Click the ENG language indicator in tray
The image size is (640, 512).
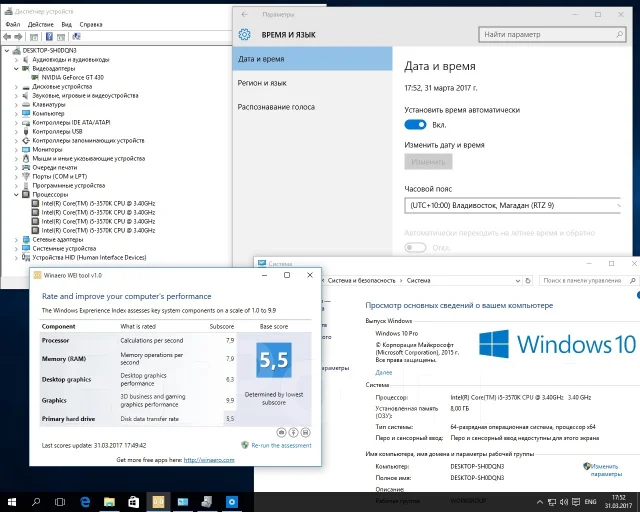591,502
